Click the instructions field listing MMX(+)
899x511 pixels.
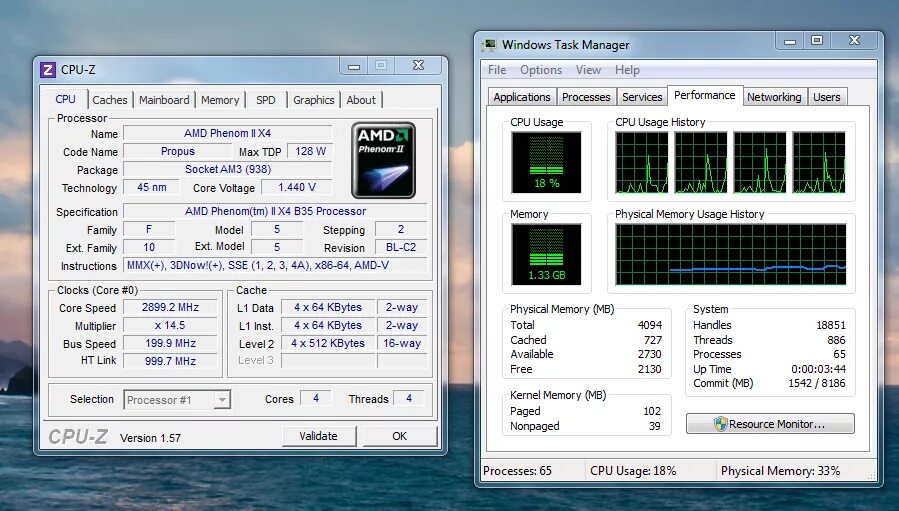275,265
